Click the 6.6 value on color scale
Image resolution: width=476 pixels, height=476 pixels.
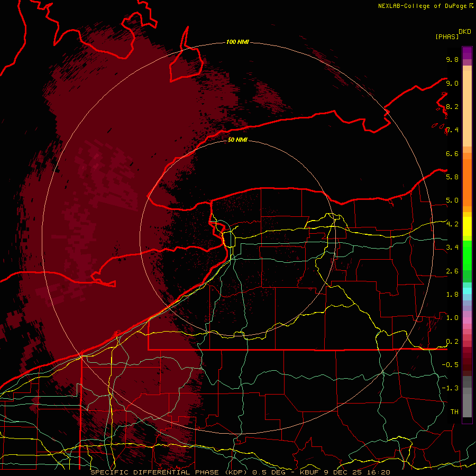[x=452, y=153]
